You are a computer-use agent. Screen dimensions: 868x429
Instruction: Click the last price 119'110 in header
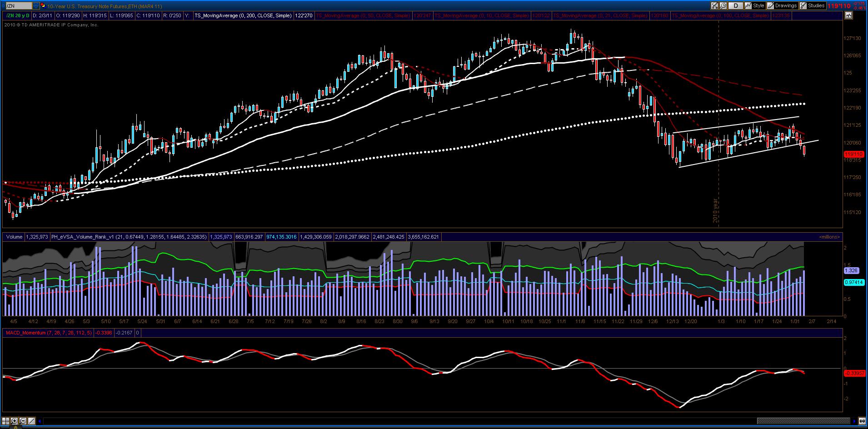tap(840, 6)
